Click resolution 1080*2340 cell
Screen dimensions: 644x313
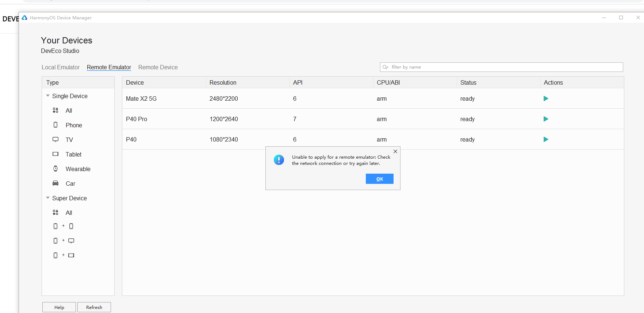[224, 139]
